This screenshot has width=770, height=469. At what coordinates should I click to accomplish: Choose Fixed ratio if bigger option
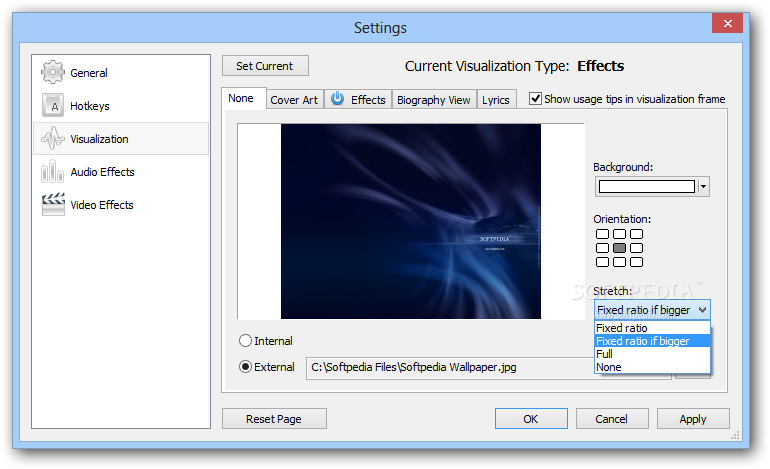[652, 341]
